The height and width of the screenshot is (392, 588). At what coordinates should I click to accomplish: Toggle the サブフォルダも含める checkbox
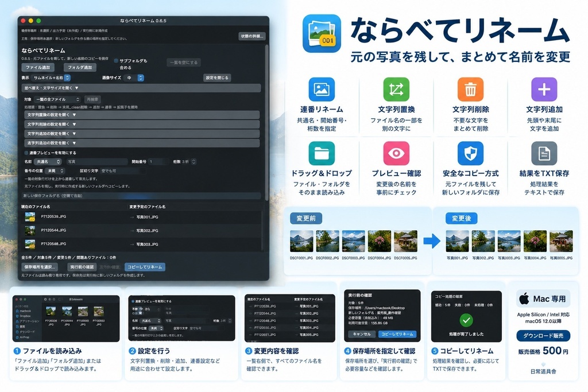point(116,61)
